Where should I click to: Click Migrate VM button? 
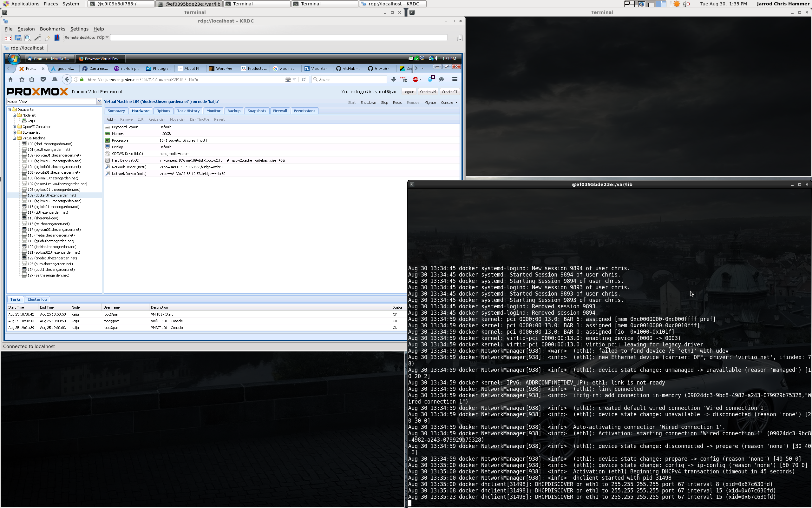click(x=430, y=103)
